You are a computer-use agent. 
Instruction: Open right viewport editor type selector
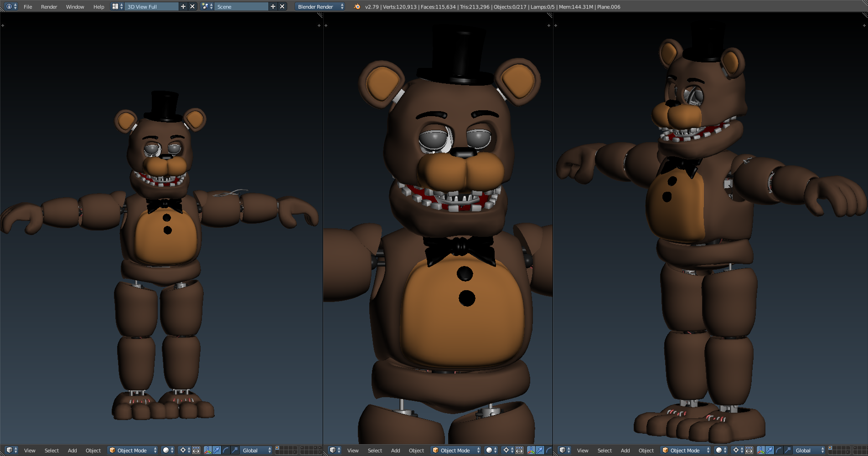click(x=564, y=450)
